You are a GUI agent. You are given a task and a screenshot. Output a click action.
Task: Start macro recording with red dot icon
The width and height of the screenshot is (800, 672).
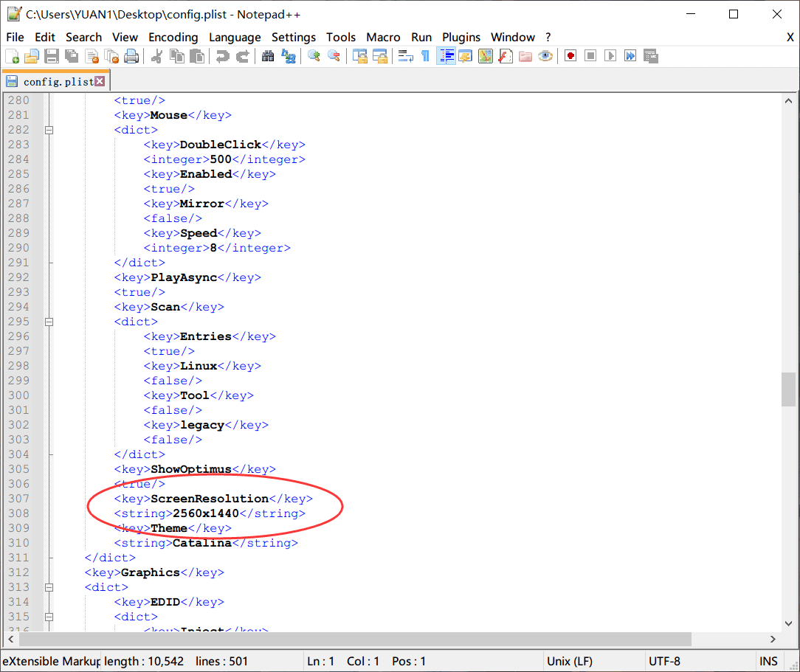[x=570, y=56]
